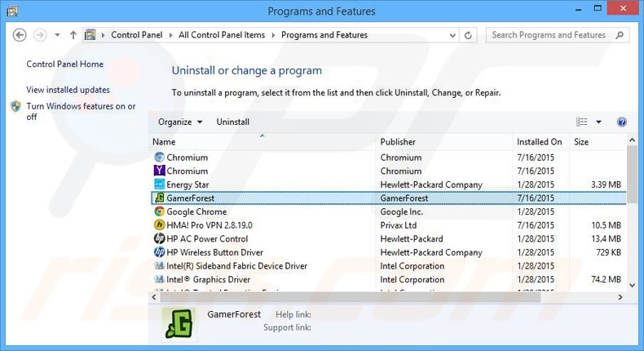Click the vertical scrollbar up arrow
The width and height of the screenshot is (644, 351).
[632, 140]
